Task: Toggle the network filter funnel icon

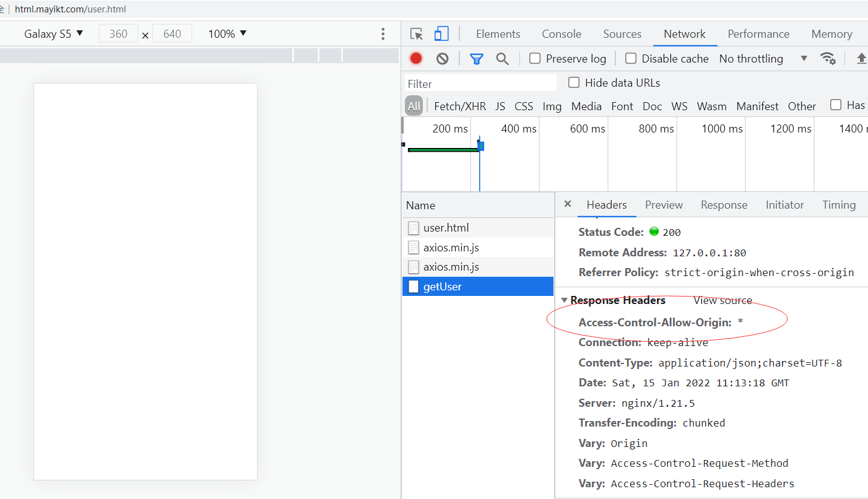Action: click(476, 59)
